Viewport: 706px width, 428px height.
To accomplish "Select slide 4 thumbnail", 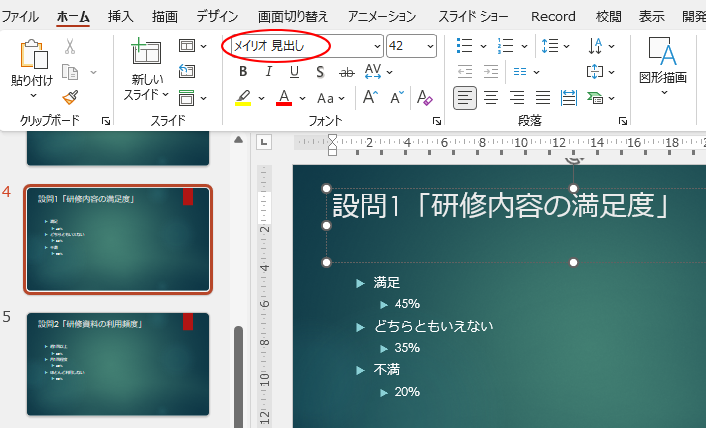I will [118, 239].
